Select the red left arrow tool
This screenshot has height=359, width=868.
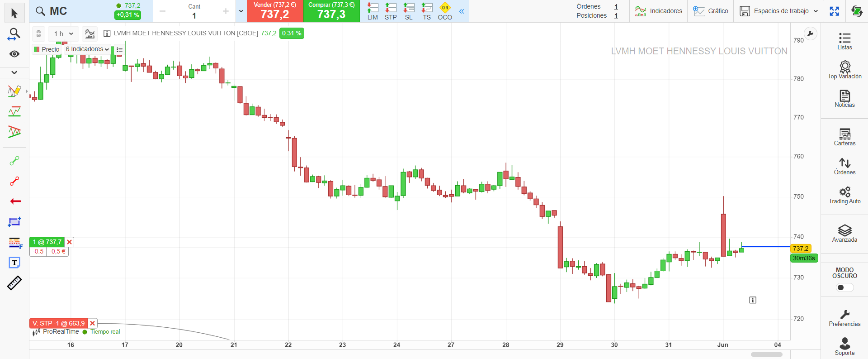tap(15, 201)
